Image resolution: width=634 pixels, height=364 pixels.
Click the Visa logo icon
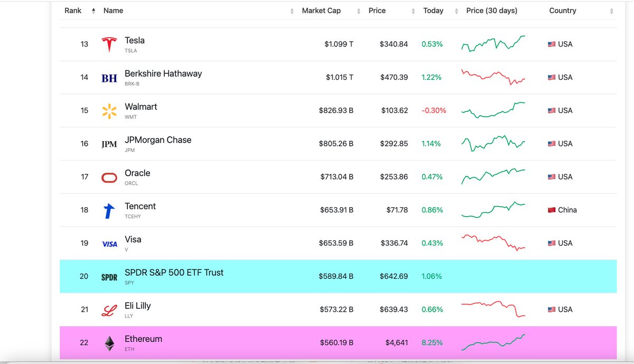(x=109, y=243)
